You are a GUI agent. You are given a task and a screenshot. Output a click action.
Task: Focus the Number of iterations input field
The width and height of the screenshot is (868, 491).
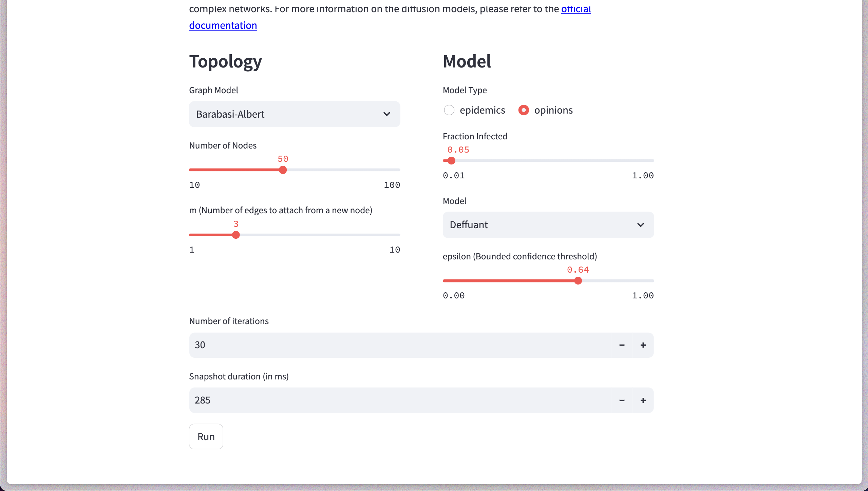click(400, 345)
